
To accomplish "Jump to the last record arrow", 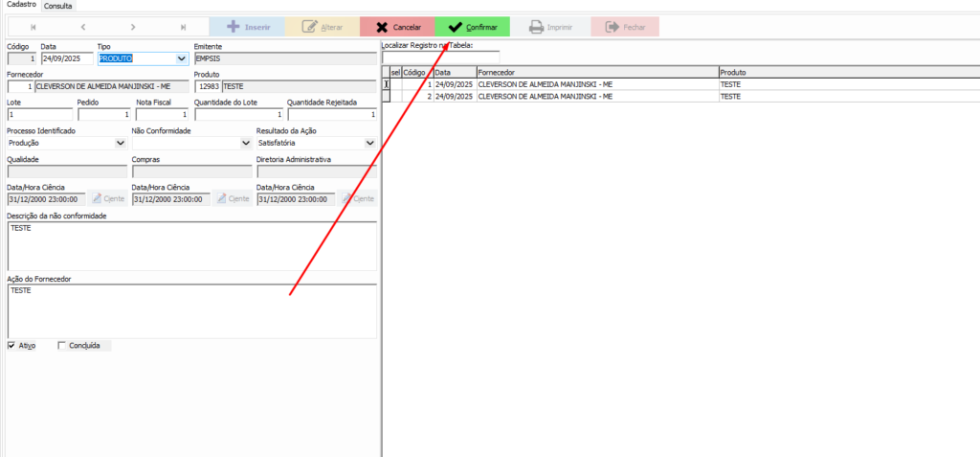I will tap(183, 28).
